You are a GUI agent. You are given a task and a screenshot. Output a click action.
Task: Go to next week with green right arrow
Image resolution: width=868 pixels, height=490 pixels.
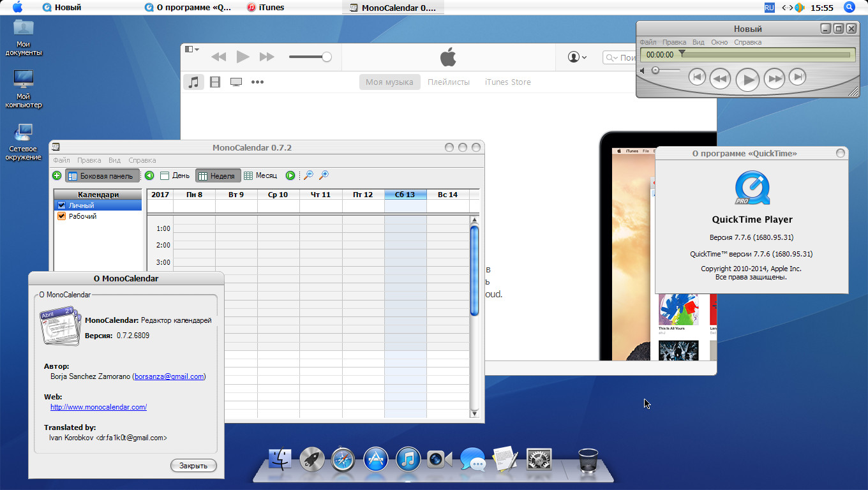pos(290,175)
